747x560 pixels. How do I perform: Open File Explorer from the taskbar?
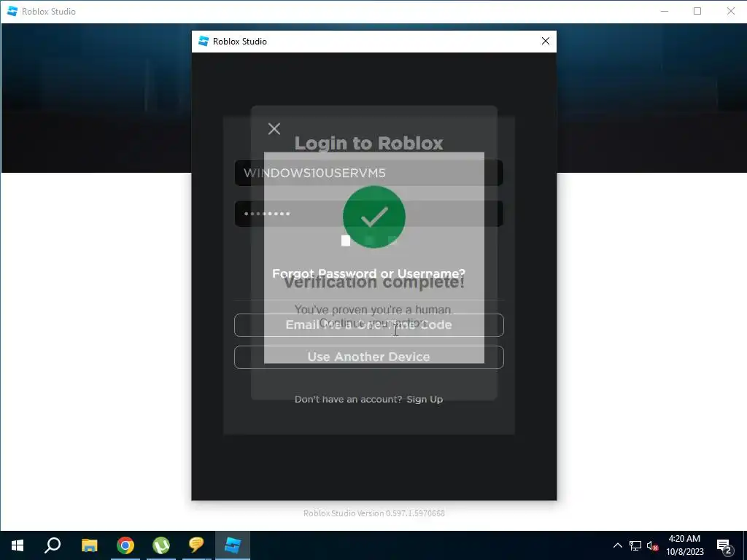point(89,545)
